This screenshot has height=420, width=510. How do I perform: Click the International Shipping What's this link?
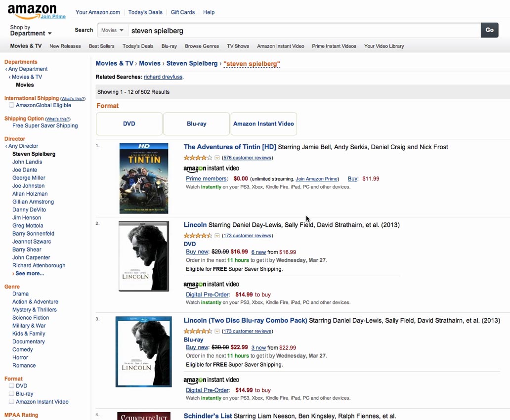[73, 98]
